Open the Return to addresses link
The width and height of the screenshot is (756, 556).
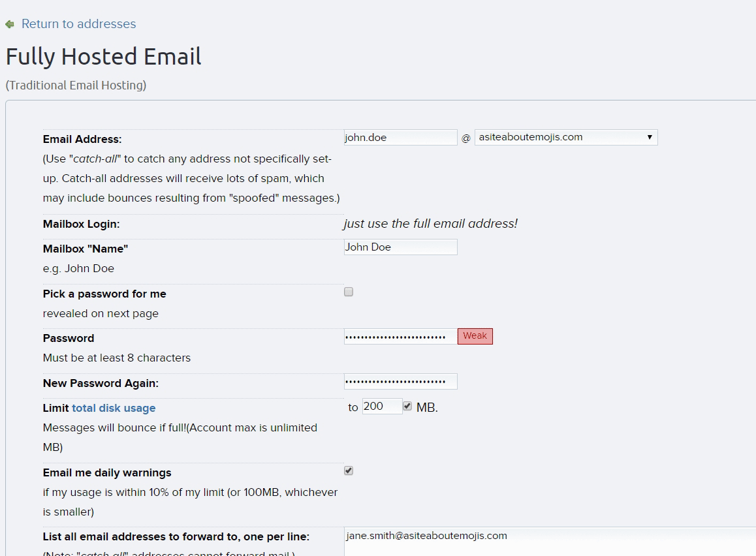point(78,24)
